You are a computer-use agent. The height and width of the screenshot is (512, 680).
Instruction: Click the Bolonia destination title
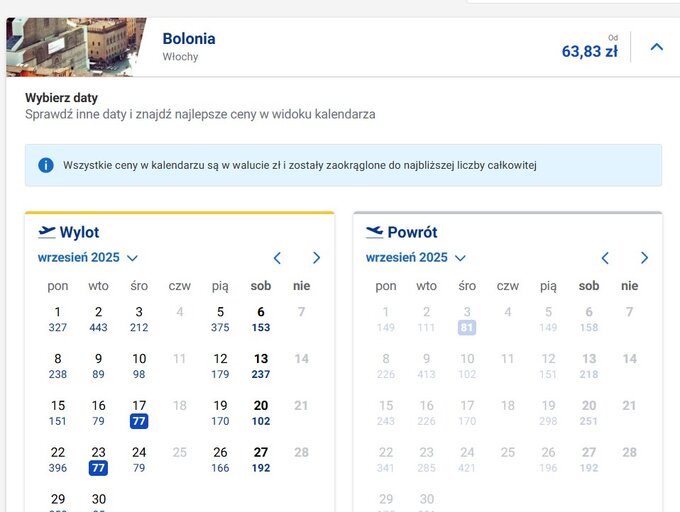point(189,39)
